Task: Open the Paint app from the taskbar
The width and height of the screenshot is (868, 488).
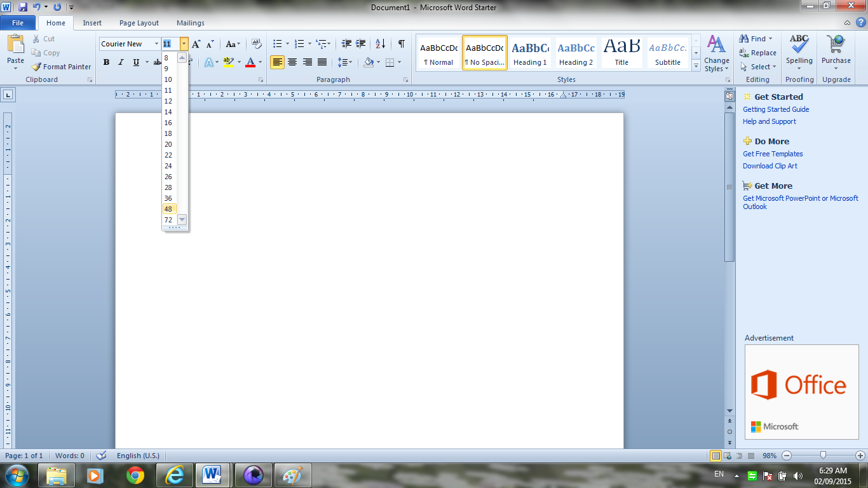Action: 292,475
